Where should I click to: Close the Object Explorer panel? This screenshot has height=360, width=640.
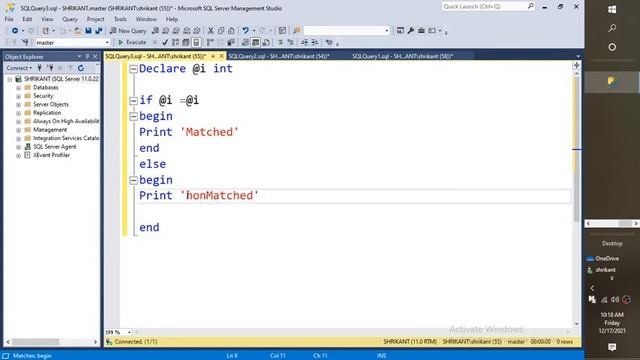(x=95, y=56)
